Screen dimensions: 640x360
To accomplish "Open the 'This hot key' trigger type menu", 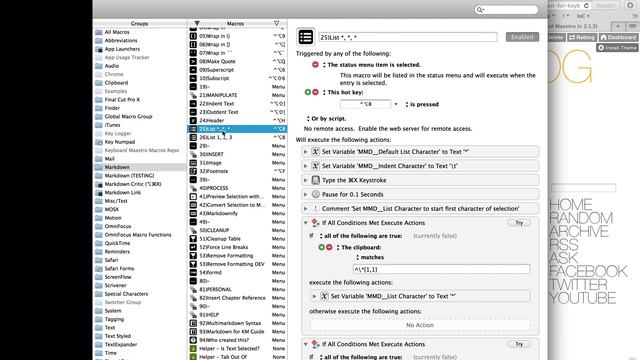I will [x=343, y=92].
